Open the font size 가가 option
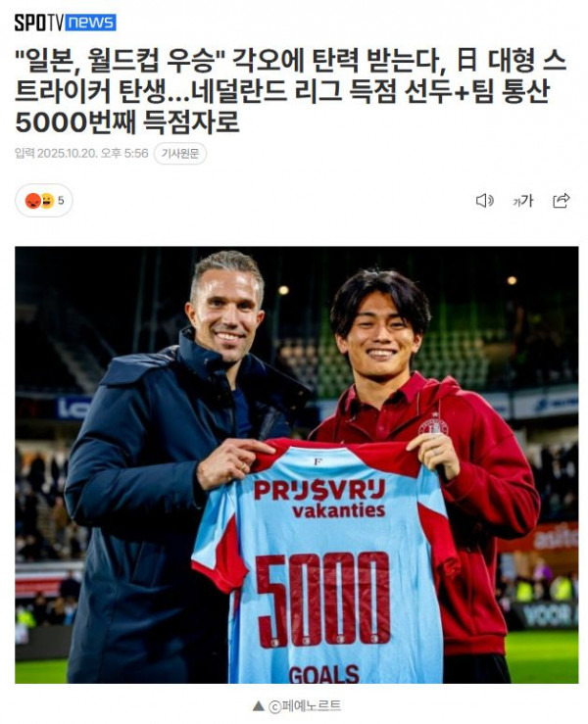 click(523, 201)
